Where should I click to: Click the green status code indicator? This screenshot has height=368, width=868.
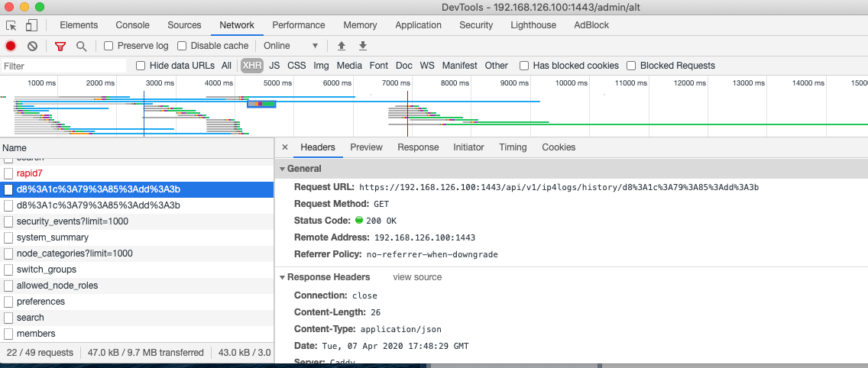tap(358, 220)
